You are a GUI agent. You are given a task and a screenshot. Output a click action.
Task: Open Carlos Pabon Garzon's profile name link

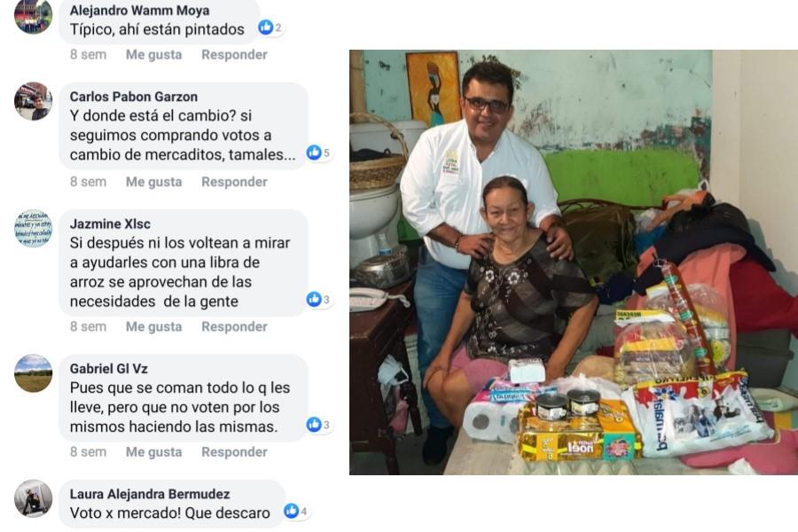click(x=133, y=97)
